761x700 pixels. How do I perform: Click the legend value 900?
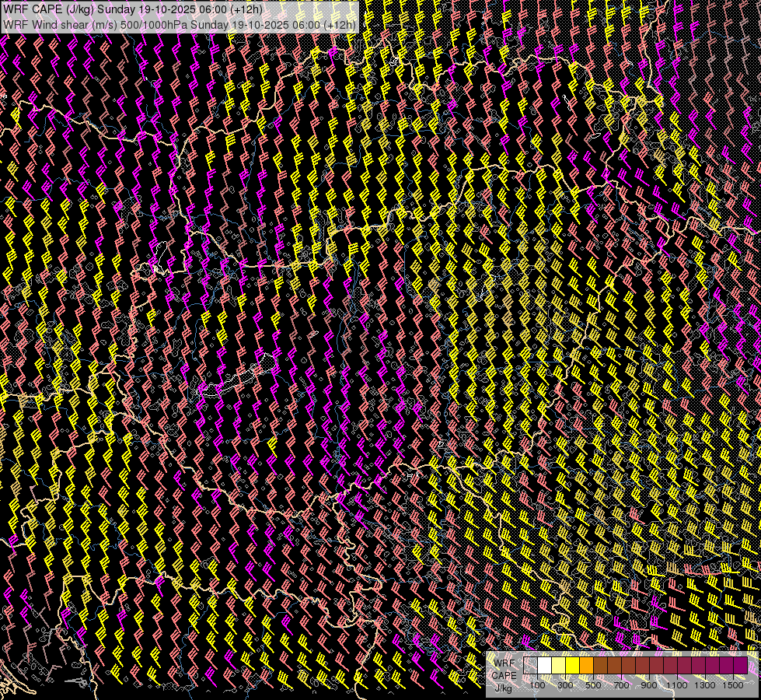[649, 685]
